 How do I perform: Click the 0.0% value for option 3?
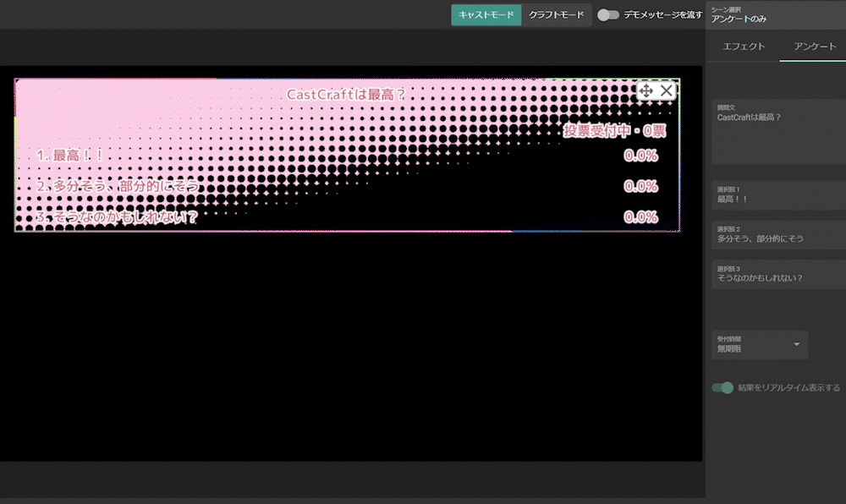(641, 217)
